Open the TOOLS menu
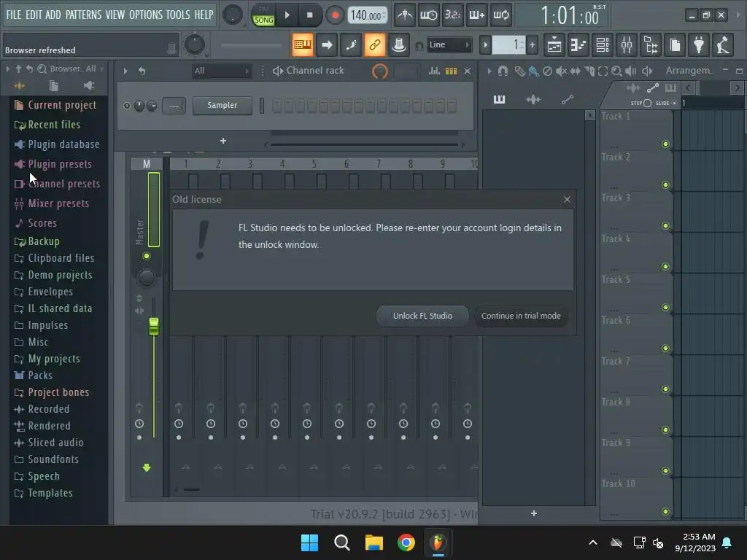Viewport: 747px width, 560px height. [x=178, y=15]
